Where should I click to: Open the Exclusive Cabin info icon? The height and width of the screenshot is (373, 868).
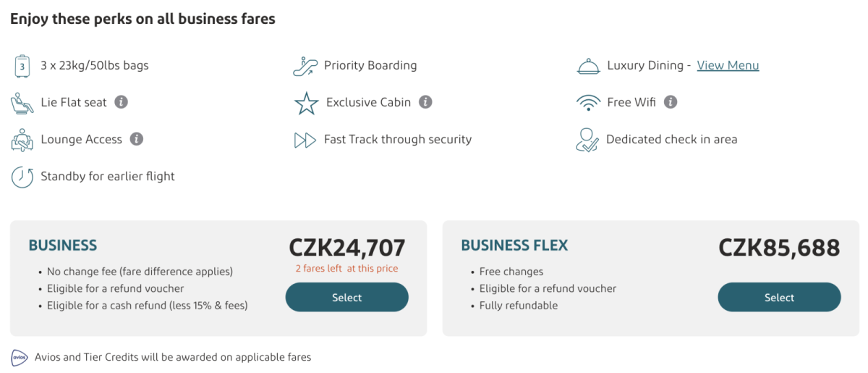[426, 102]
